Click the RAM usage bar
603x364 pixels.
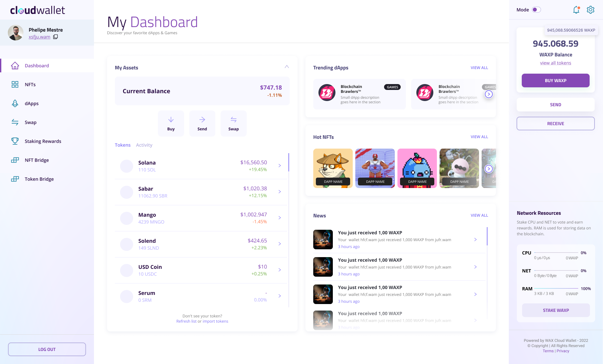tap(556, 288)
